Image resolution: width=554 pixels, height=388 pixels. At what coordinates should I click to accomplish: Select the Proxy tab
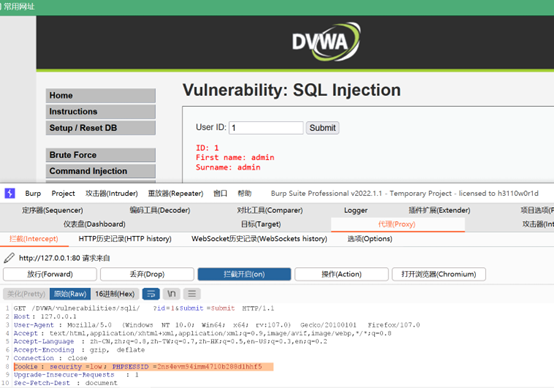click(397, 224)
